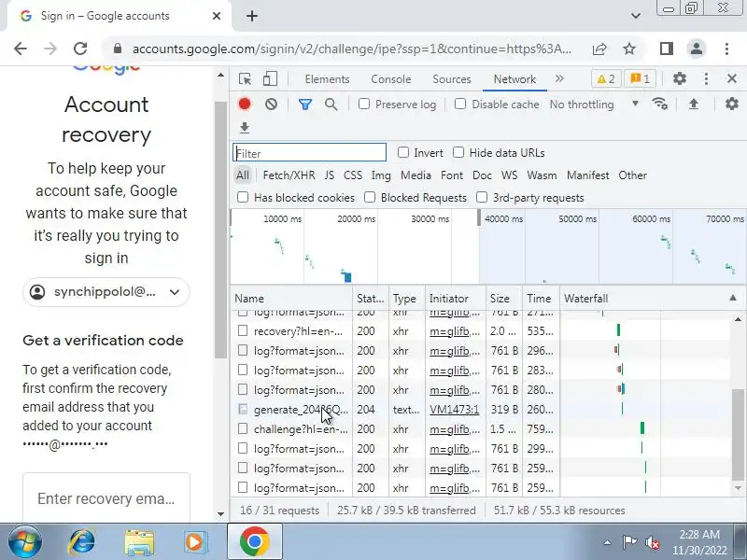Expand the synchippolol account selector
This screenshot has width=747, height=560.
(106, 292)
